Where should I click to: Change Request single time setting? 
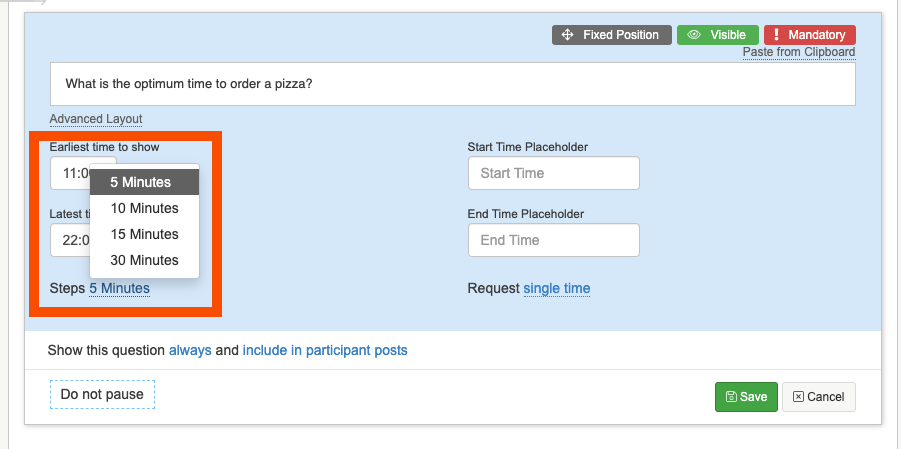(x=556, y=289)
